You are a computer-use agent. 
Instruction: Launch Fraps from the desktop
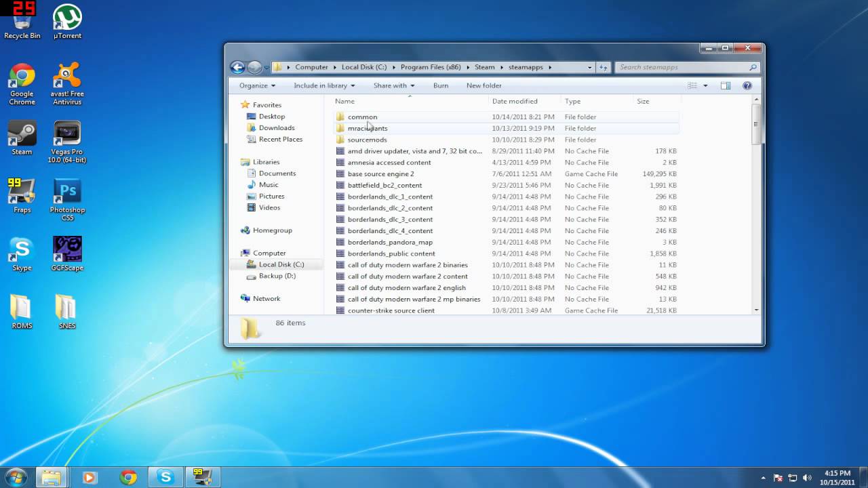(x=22, y=196)
